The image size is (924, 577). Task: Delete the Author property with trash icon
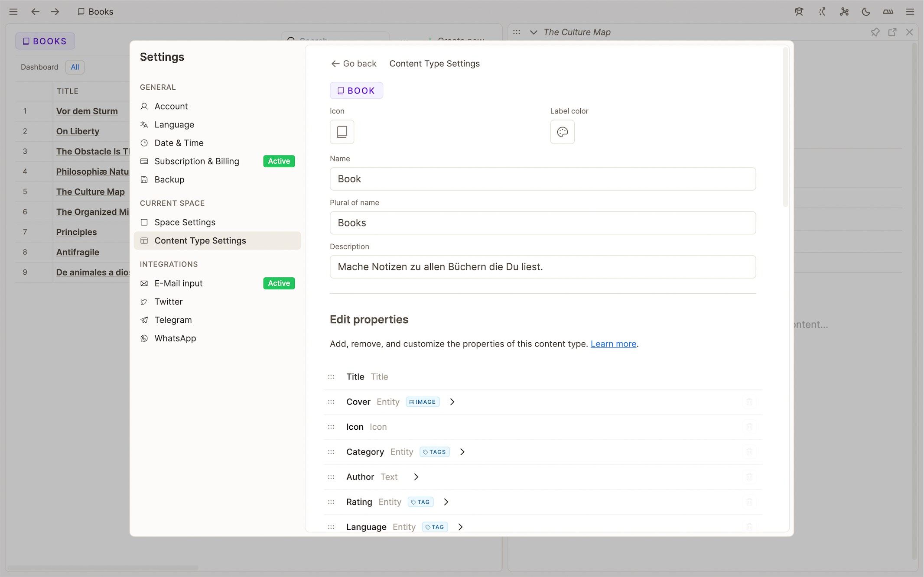(x=749, y=477)
